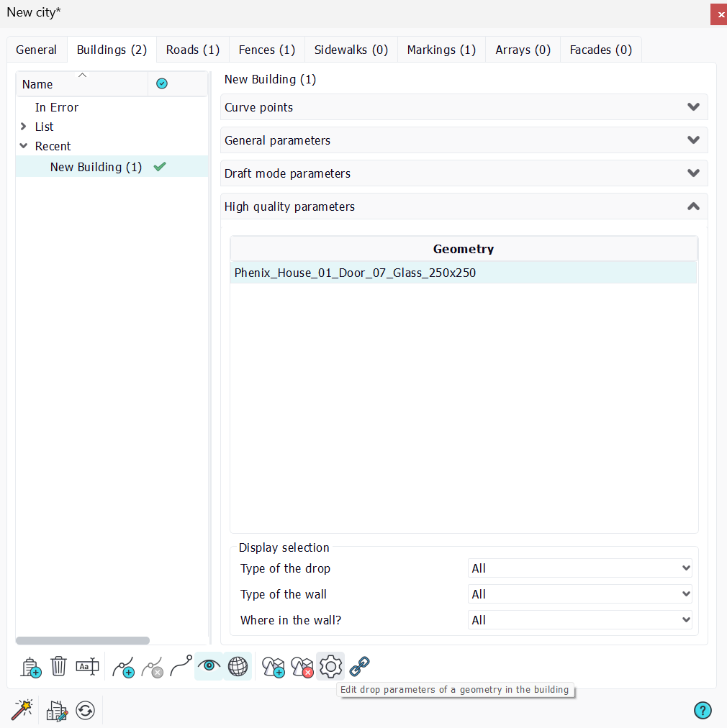Click the checkmark status column header

[x=162, y=83]
